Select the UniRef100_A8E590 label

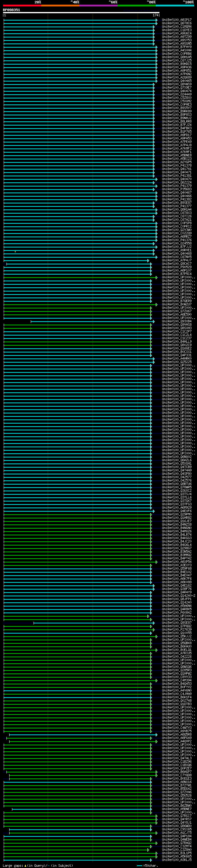176,314
